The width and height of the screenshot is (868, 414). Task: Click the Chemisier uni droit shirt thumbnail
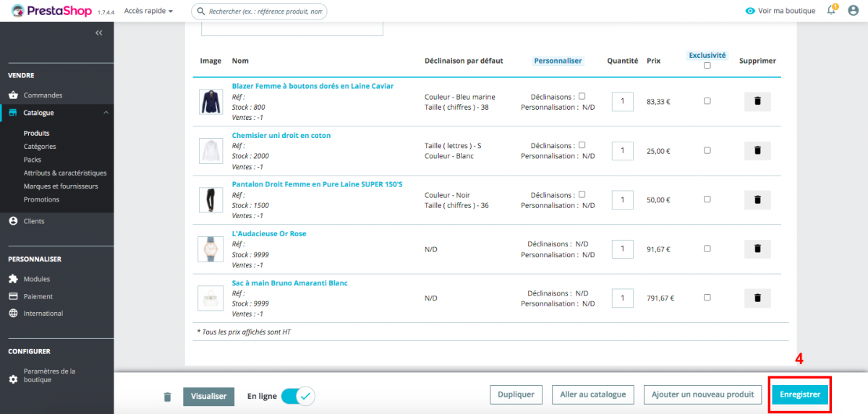[210, 151]
